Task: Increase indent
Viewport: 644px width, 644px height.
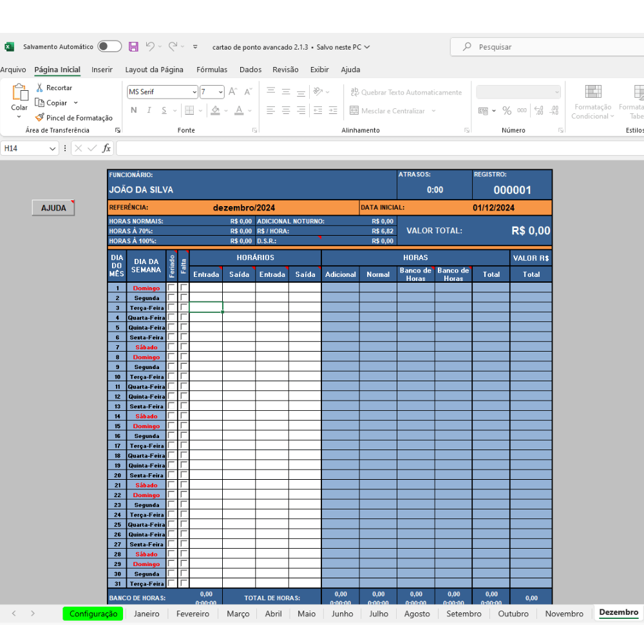Action: (x=333, y=110)
